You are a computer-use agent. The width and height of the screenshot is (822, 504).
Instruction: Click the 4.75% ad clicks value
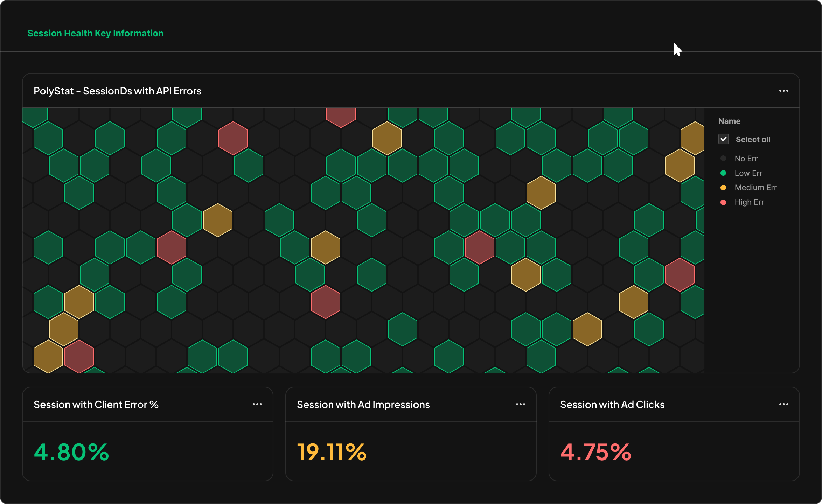pyautogui.click(x=595, y=452)
